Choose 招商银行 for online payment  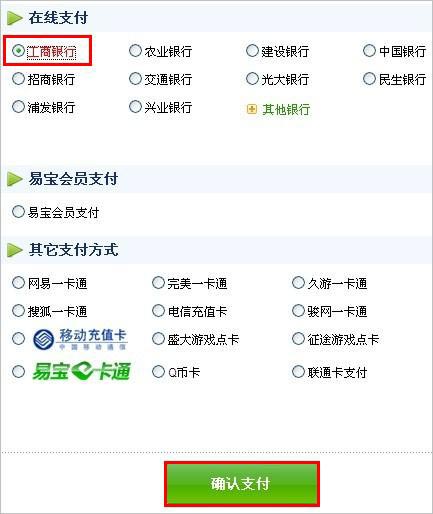(18, 79)
